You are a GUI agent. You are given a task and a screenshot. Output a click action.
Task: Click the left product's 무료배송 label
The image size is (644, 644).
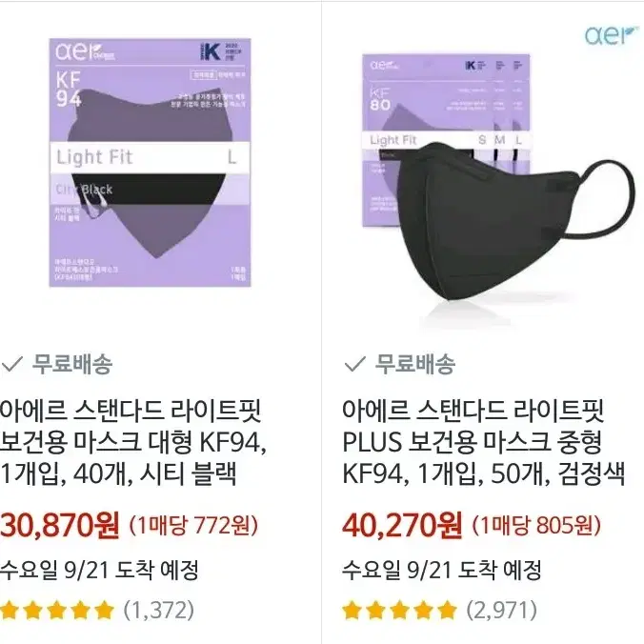(72, 364)
